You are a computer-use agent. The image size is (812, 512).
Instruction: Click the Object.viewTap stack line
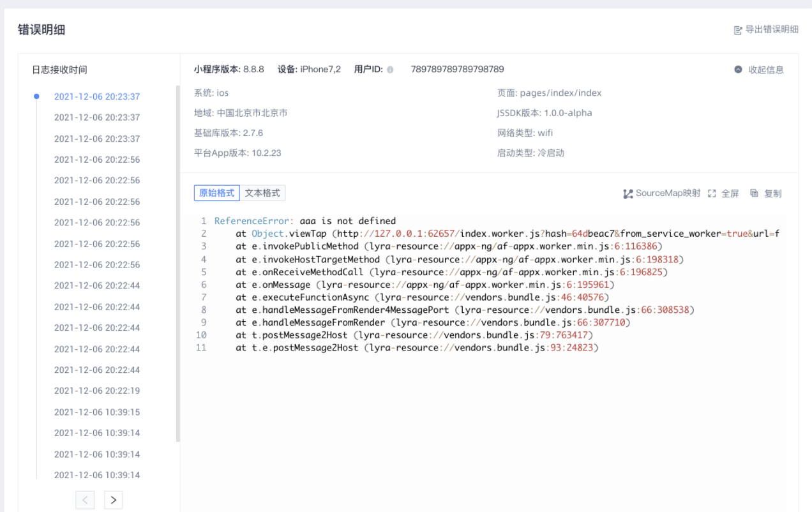507,234
